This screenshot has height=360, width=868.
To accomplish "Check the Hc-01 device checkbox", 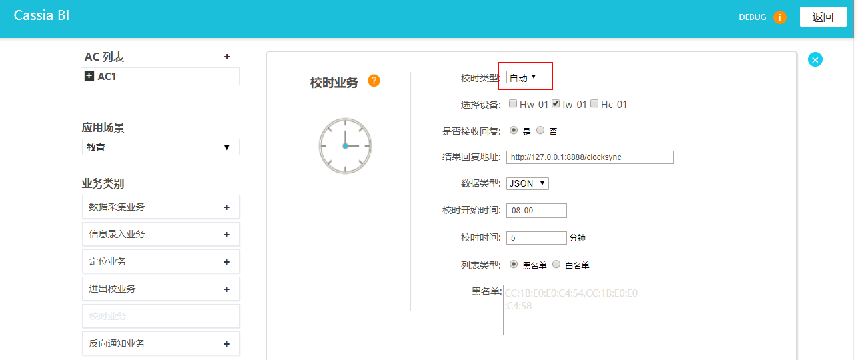I will [594, 104].
